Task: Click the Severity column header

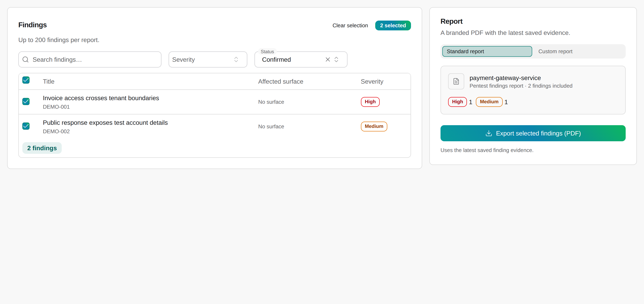Action: point(372,82)
